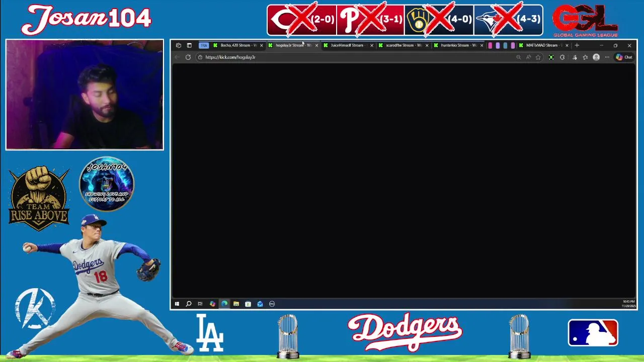
Task: Click the Reds (2-0) scoreboard tile
Action: click(302, 20)
